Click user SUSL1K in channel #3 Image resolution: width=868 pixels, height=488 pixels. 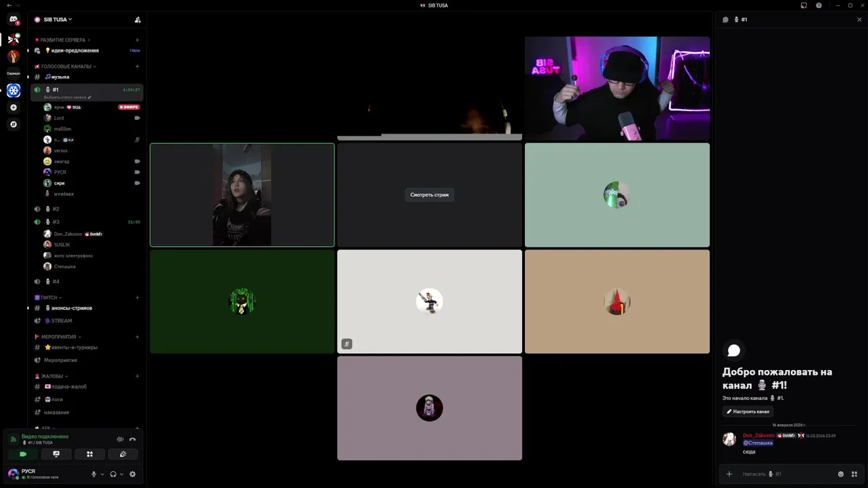(x=92, y=245)
